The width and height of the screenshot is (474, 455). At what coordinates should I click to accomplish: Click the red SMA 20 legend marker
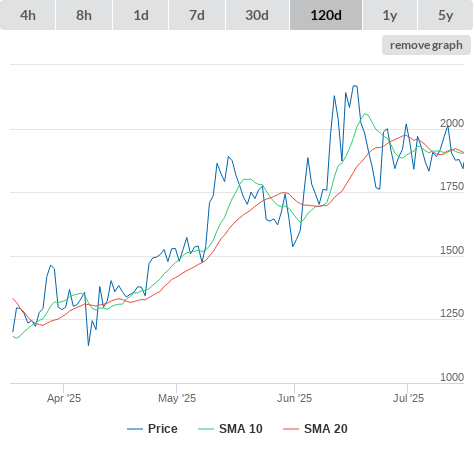point(291,429)
